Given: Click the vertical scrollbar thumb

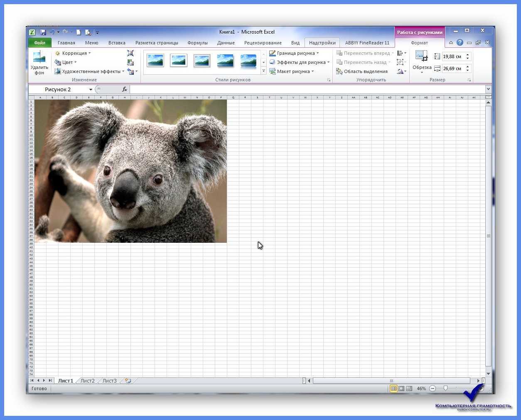Looking at the screenshot, I should 488,236.
